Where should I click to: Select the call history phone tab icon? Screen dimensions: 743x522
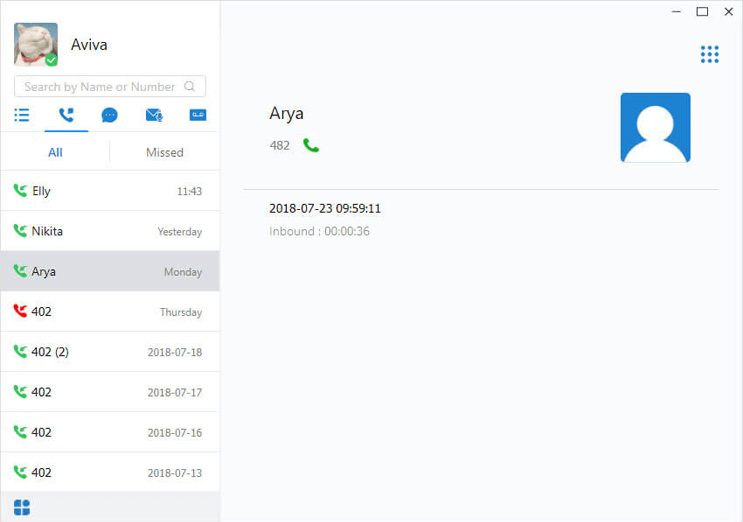(x=66, y=115)
